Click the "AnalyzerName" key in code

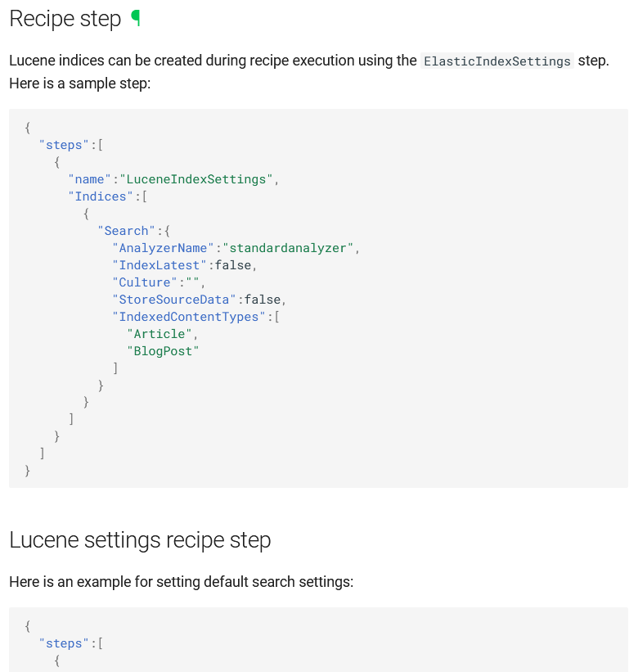point(163,248)
